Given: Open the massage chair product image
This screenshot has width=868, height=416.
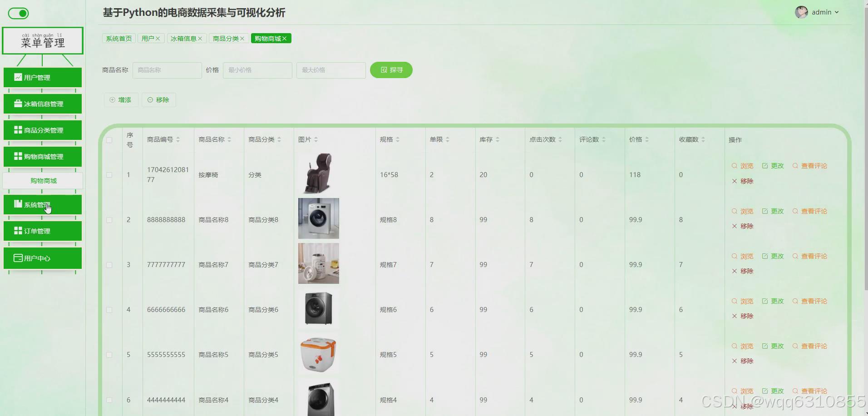Looking at the screenshot, I should [319, 173].
